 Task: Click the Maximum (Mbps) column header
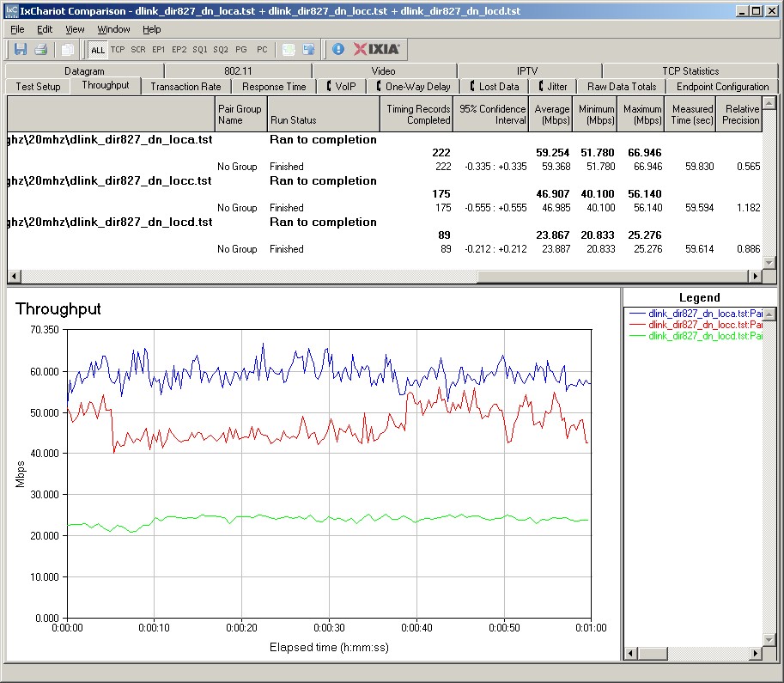pos(641,114)
